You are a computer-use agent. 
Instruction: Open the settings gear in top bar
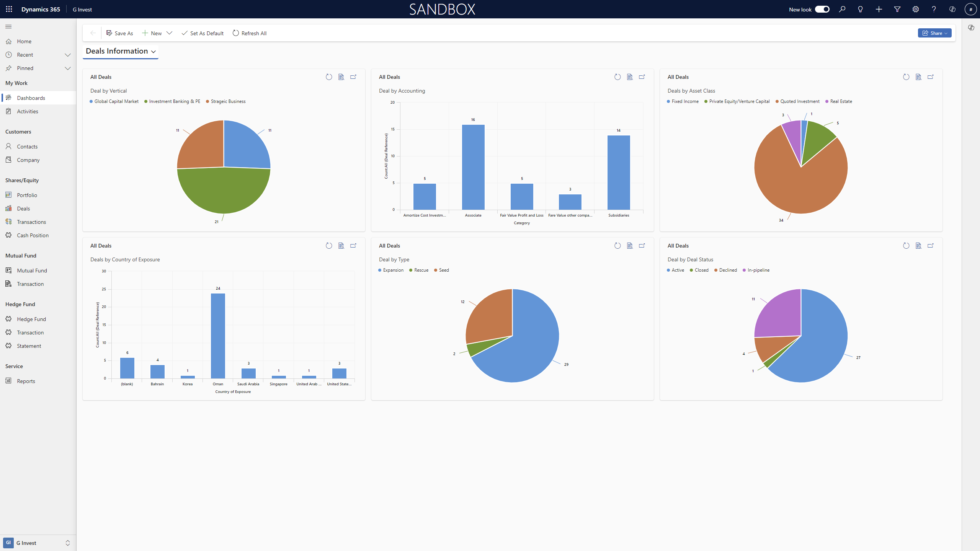click(915, 10)
